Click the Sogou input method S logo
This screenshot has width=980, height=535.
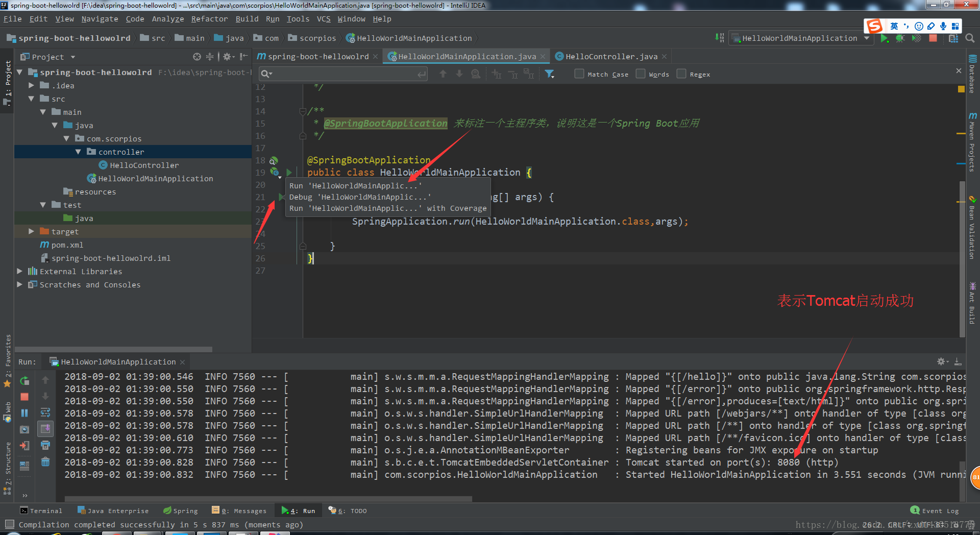click(874, 26)
